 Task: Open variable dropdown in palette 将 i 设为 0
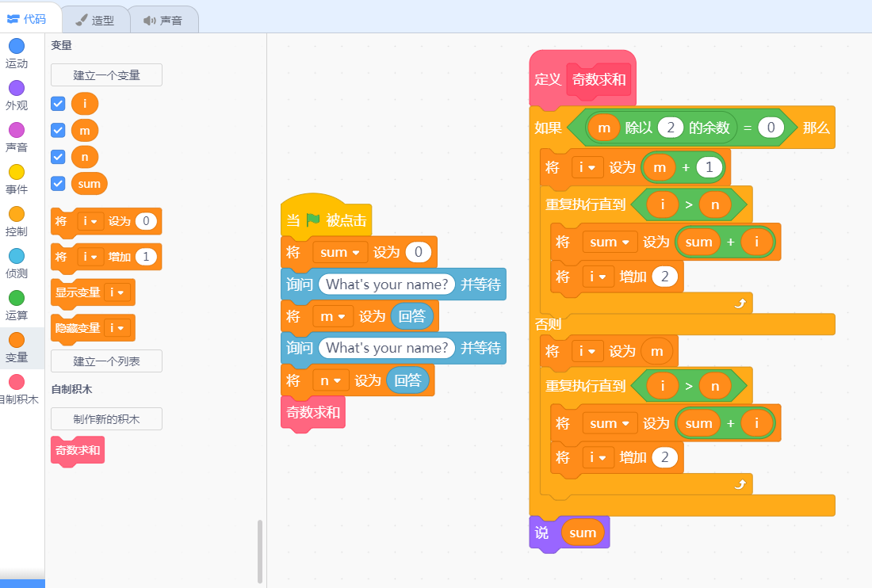tap(90, 221)
